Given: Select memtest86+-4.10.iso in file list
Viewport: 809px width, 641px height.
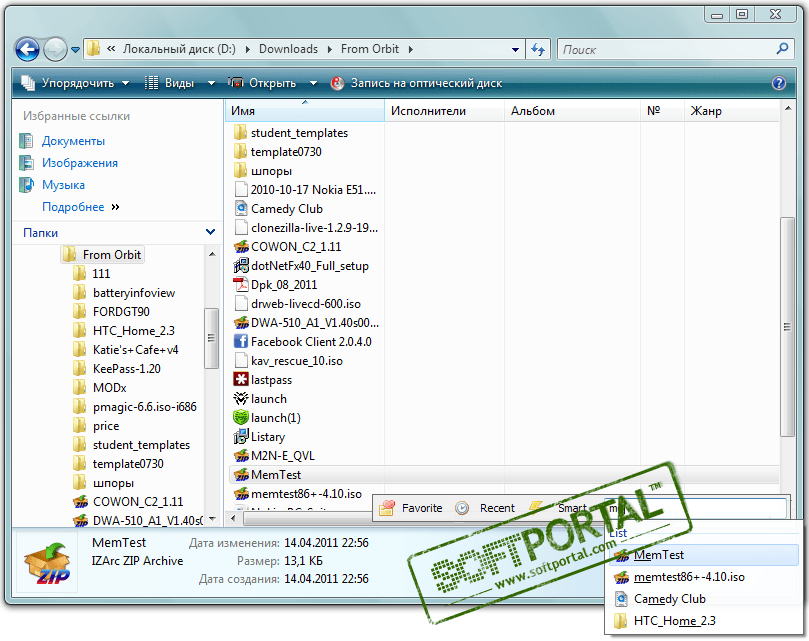Looking at the screenshot, I should (306, 494).
